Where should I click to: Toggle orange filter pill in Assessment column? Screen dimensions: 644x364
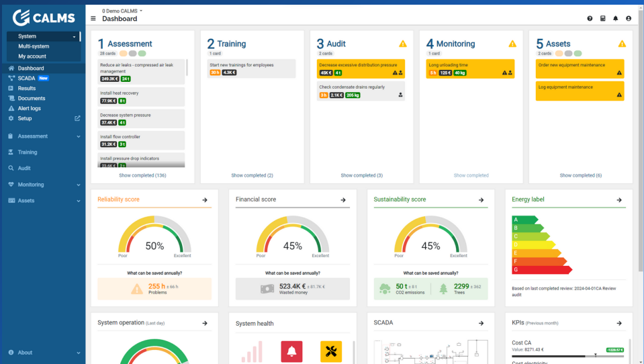(123, 53)
